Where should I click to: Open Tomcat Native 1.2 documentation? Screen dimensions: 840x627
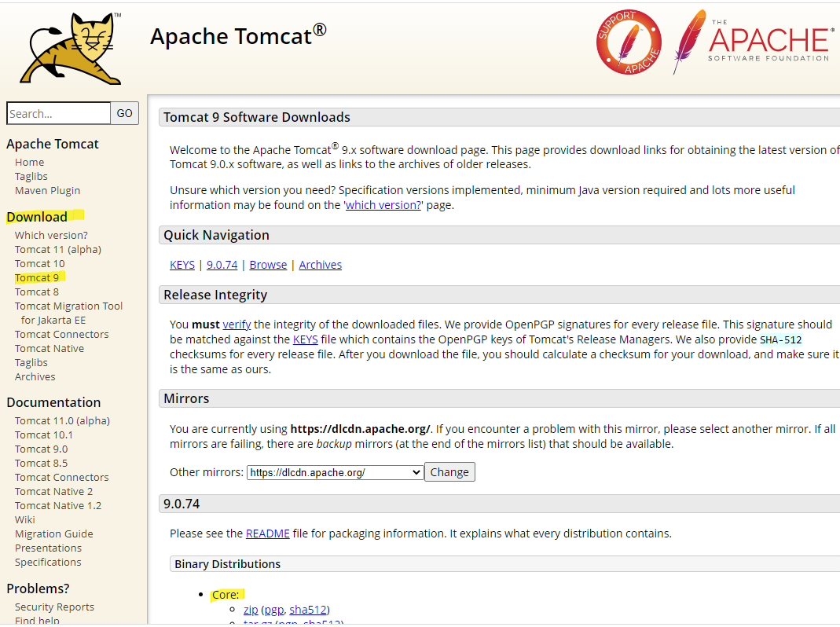[x=58, y=505]
